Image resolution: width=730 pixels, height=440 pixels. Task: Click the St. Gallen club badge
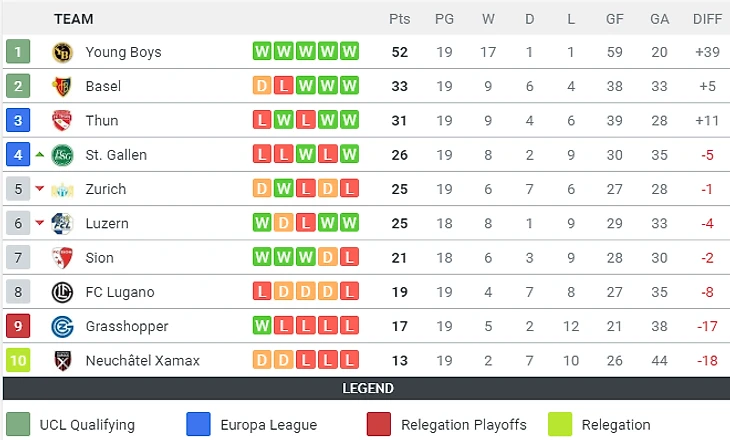coord(63,155)
